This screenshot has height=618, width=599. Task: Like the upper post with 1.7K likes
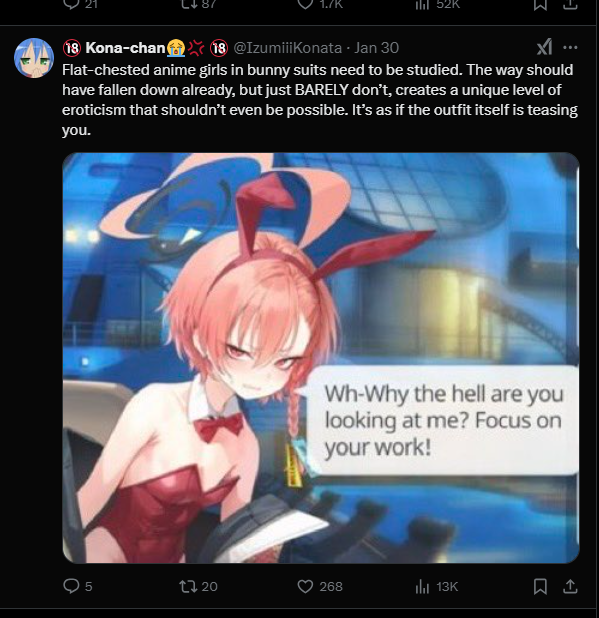320,4
